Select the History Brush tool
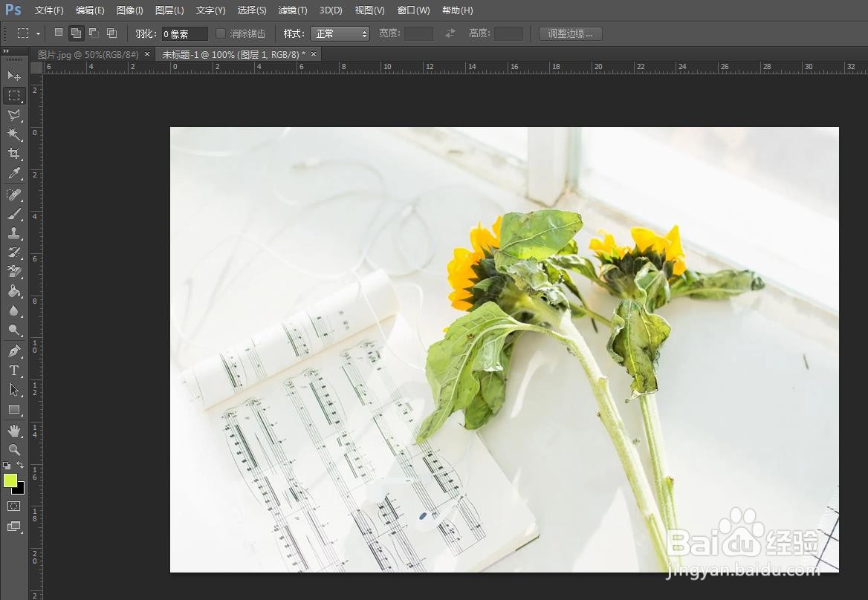Screen dimensions: 868x600 (14, 252)
